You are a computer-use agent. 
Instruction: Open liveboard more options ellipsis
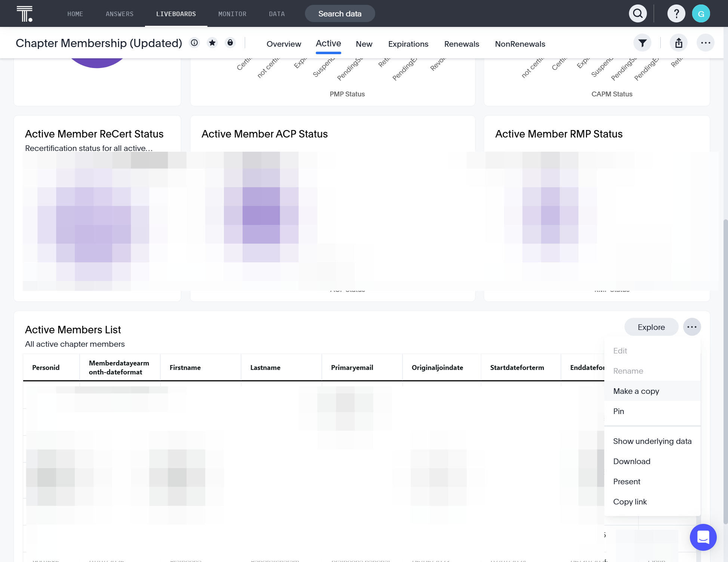(x=706, y=43)
